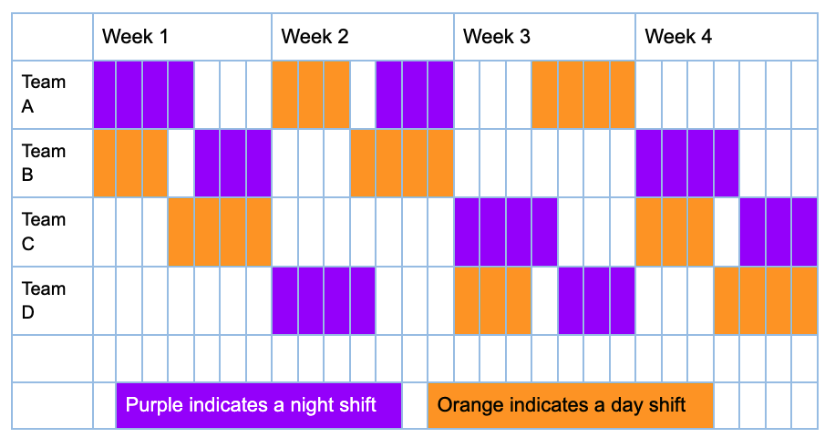Select Team D's orange block in Week 3
827x437 pixels.
492,301
